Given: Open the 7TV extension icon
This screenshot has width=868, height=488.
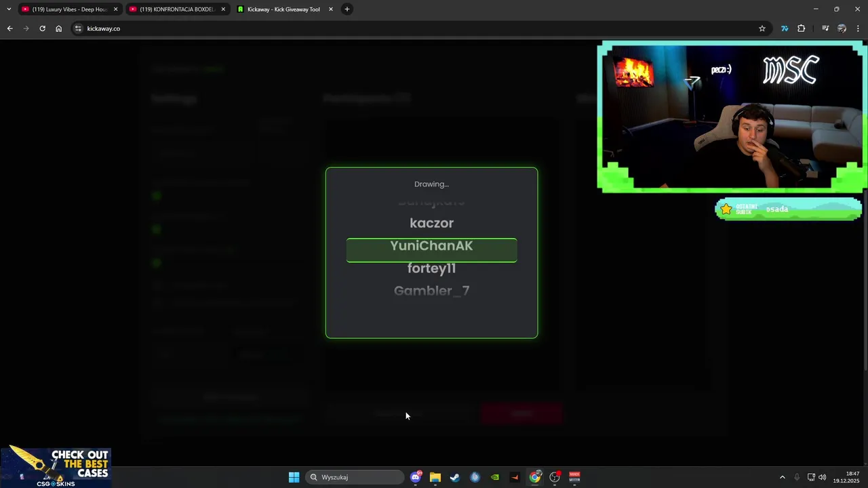Looking at the screenshot, I should pos(785,28).
